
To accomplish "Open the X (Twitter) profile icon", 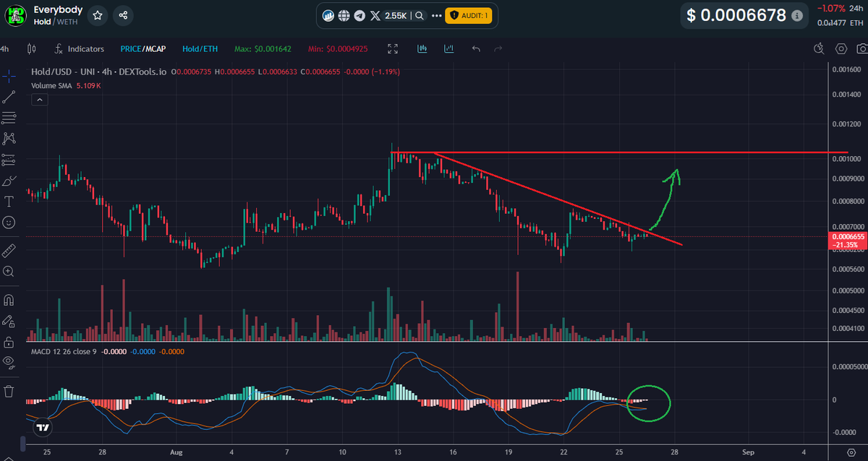I will pyautogui.click(x=375, y=15).
